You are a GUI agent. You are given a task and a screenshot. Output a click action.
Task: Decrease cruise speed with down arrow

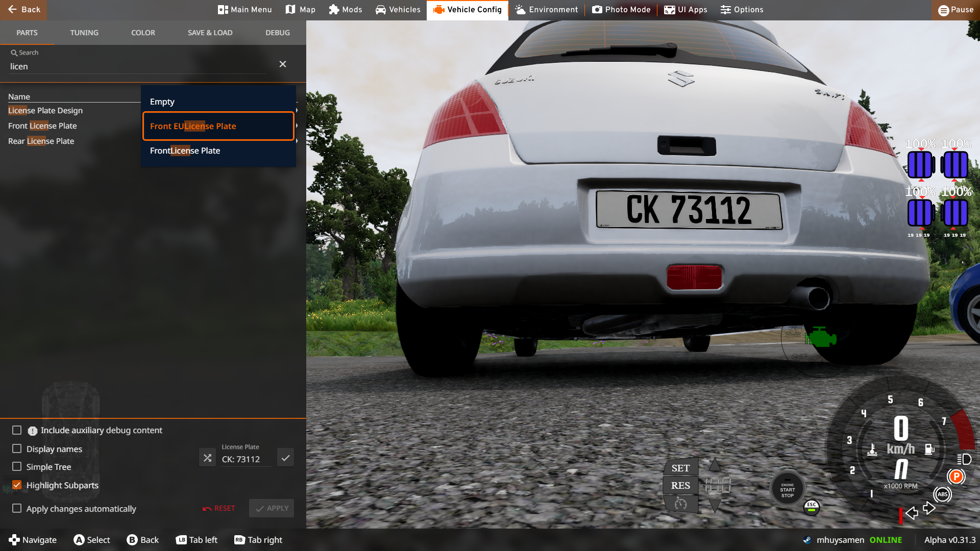[x=715, y=506]
